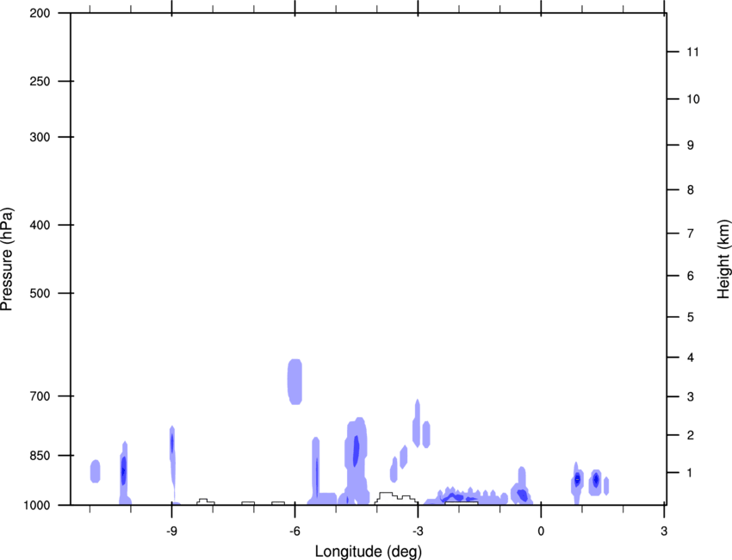Click the -3 longitude tick label

pos(418,531)
